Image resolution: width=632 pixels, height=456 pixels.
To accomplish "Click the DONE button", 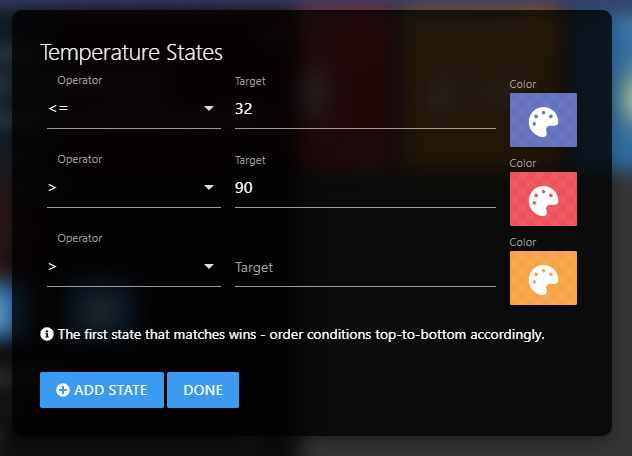I will click(x=203, y=390).
